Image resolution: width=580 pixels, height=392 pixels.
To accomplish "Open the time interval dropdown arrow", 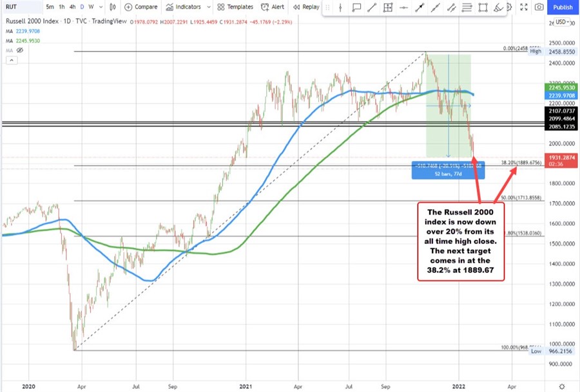I will (101, 7).
